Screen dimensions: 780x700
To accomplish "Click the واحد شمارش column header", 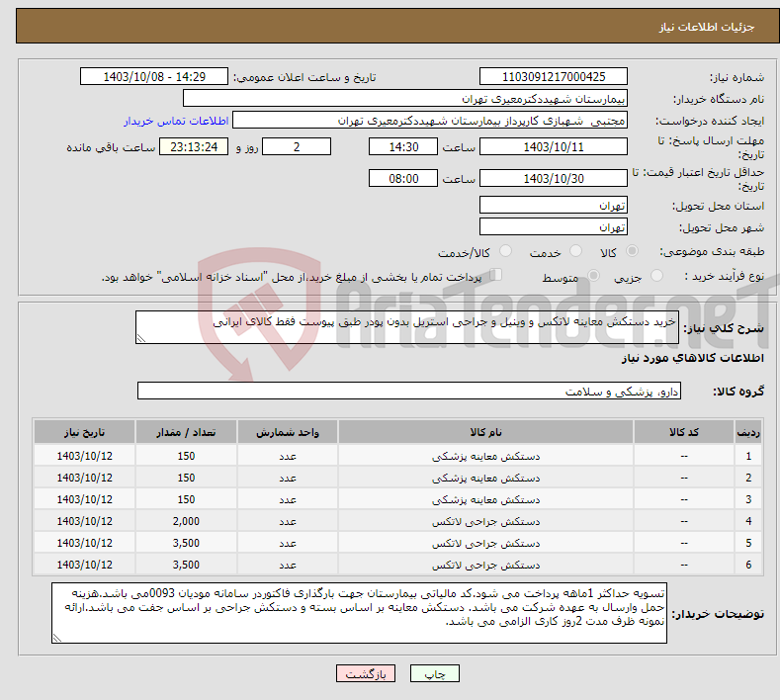I will 288,432.
